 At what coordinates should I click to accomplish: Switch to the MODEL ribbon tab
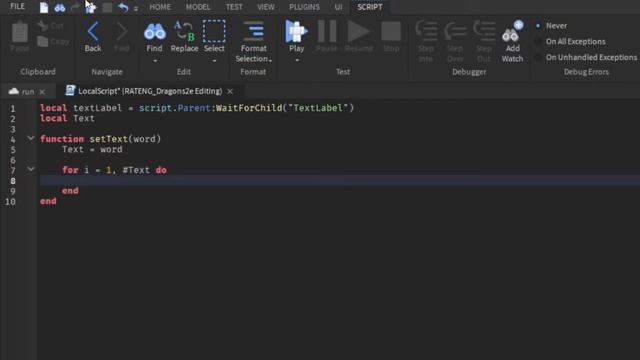(198, 7)
